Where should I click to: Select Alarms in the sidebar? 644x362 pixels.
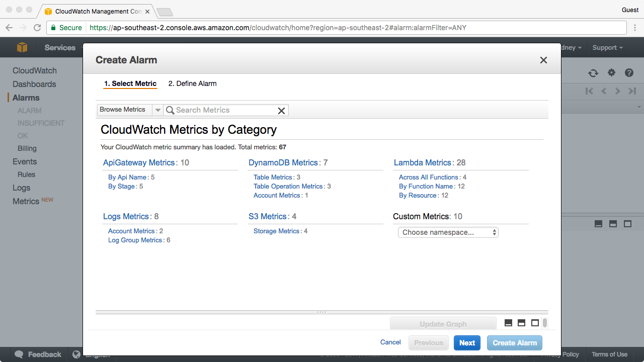26,98
